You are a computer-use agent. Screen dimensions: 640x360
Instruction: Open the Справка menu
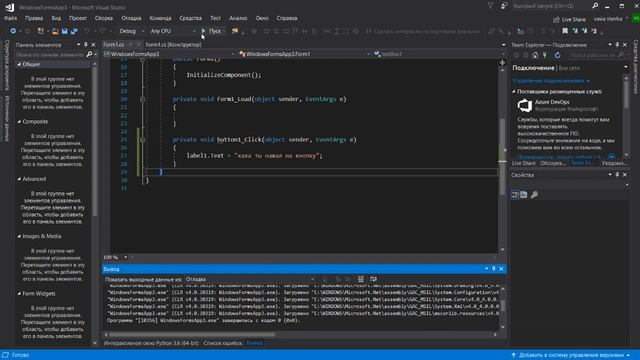pos(287,18)
